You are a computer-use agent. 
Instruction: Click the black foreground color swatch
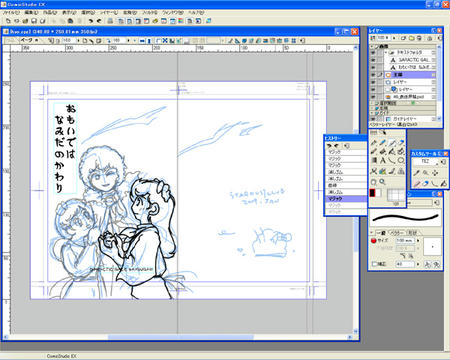coord(372,193)
